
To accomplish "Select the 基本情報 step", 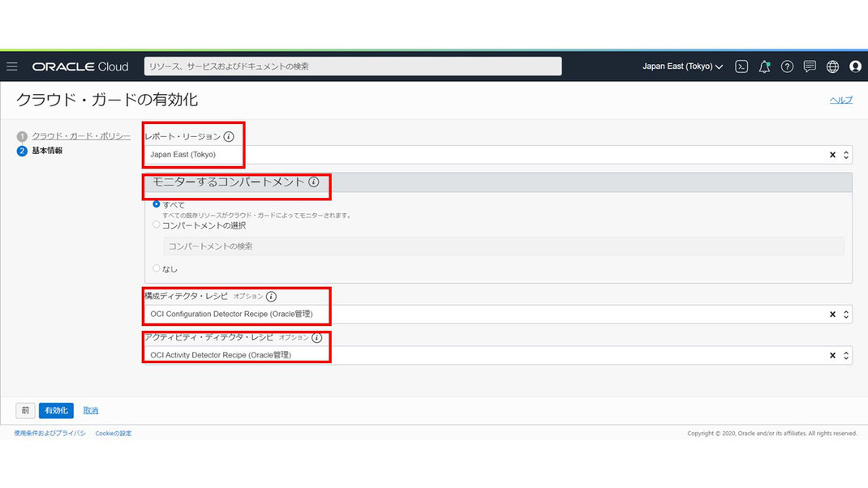I will point(47,151).
